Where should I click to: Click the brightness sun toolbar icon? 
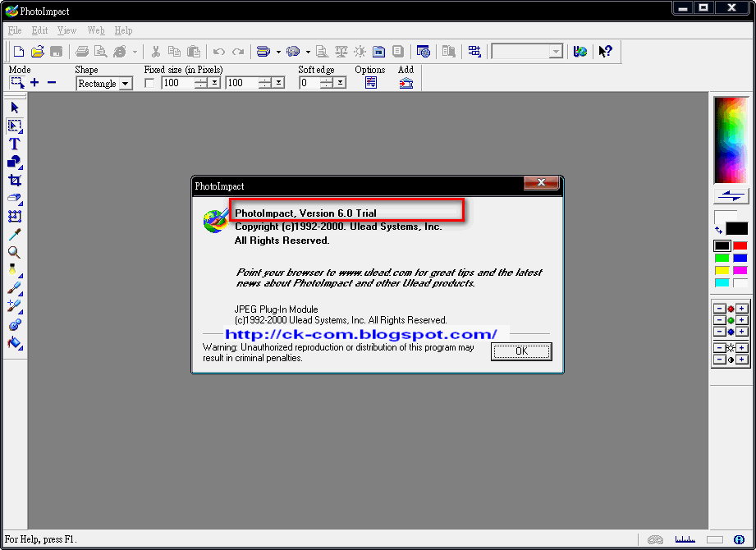pyautogui.click(x=360, y=51)
